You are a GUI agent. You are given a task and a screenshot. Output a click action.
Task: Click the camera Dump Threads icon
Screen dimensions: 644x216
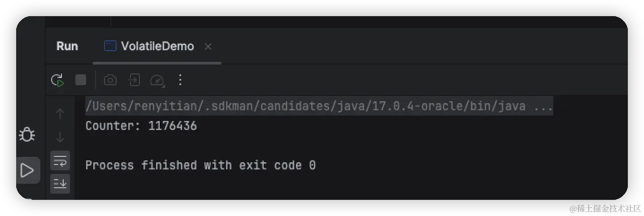pos(110,80)
